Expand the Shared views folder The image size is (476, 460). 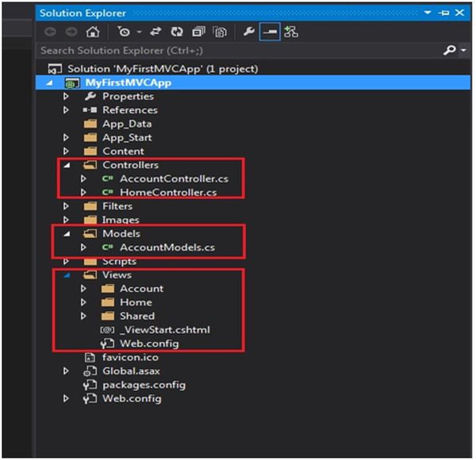pyautogui.click(x=83, y=316)
